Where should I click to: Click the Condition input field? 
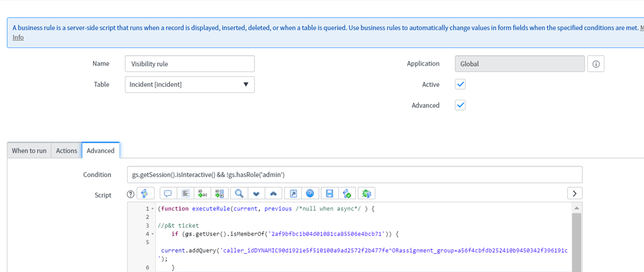click(x=355, y=175)
